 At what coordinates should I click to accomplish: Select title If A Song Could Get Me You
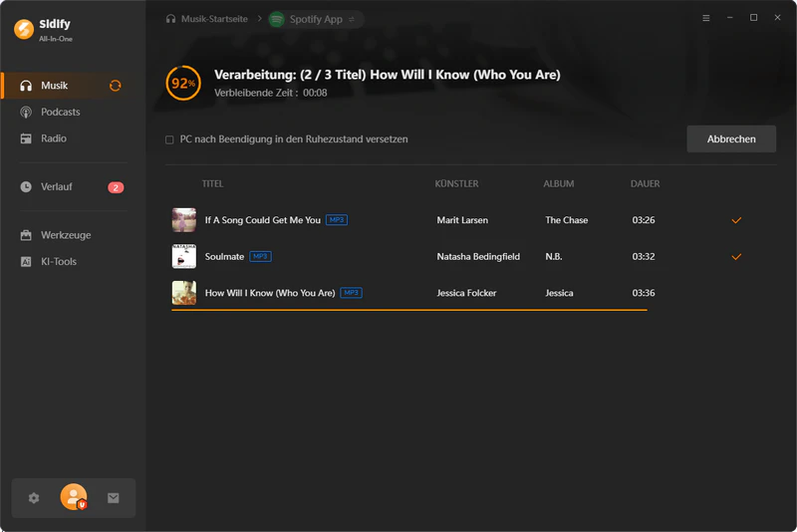263,220
